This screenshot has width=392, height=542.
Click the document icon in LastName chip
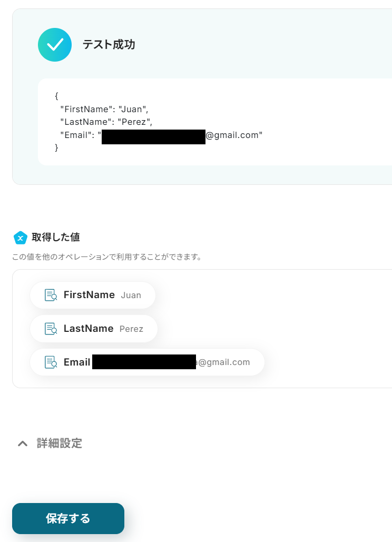click(51, 329)
